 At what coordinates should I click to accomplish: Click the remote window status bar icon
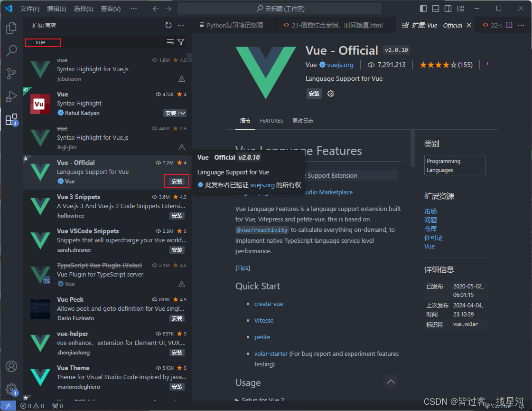[x=8, y=406]
